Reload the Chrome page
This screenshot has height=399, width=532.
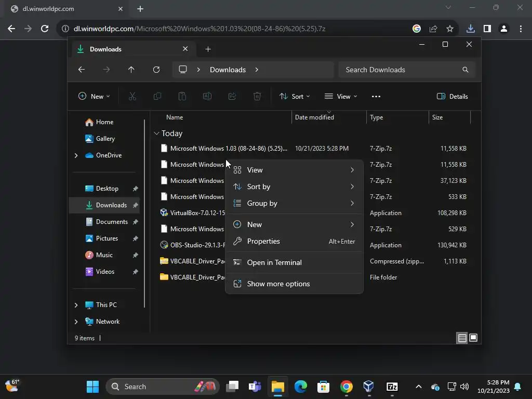(x=45, y=29)
